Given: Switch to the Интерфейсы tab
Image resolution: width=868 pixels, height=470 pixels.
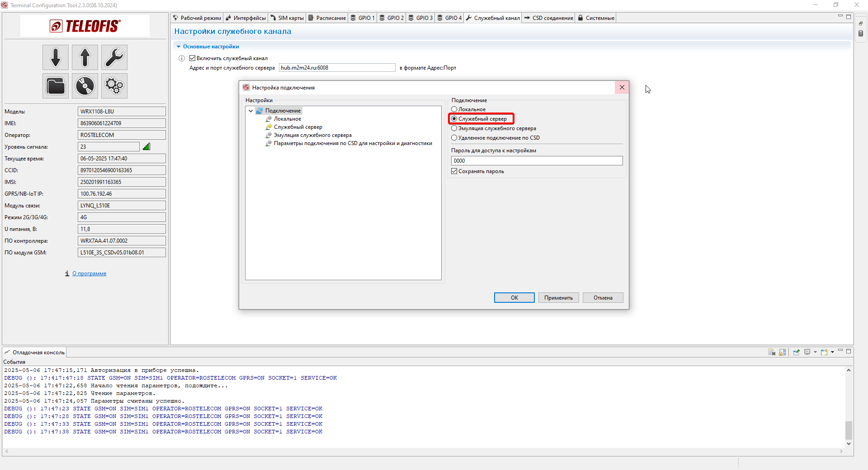Looking at the screenshot, I should [245, 18].
